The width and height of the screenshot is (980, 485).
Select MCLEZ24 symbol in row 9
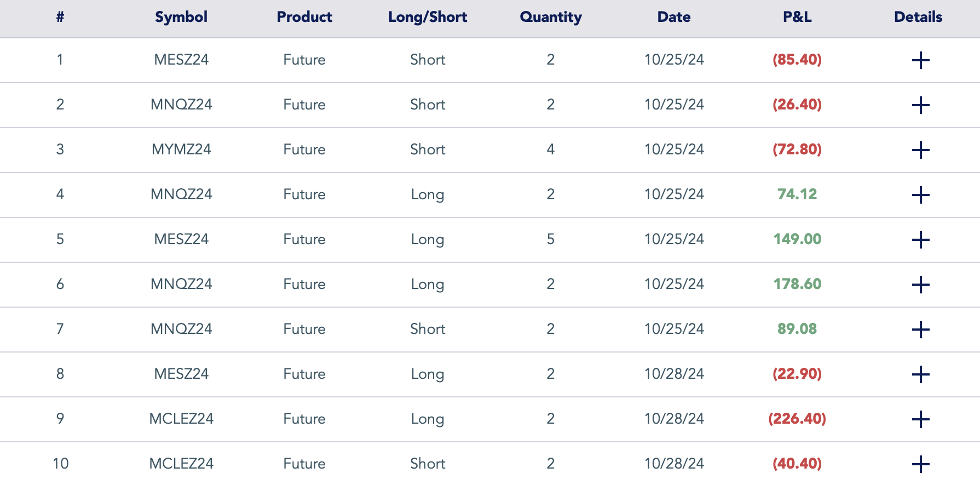click(181, 419)
